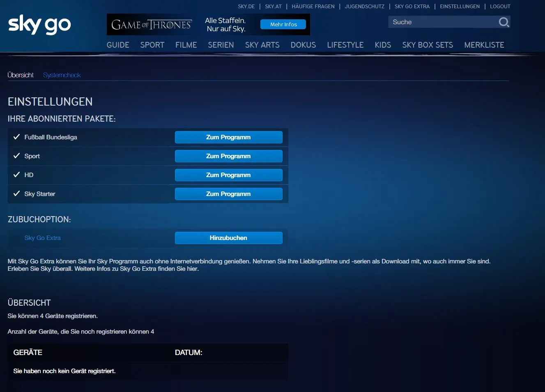Click Zum Programm for Fußball Bundesliga
The image size is (545, 392).
228,137
